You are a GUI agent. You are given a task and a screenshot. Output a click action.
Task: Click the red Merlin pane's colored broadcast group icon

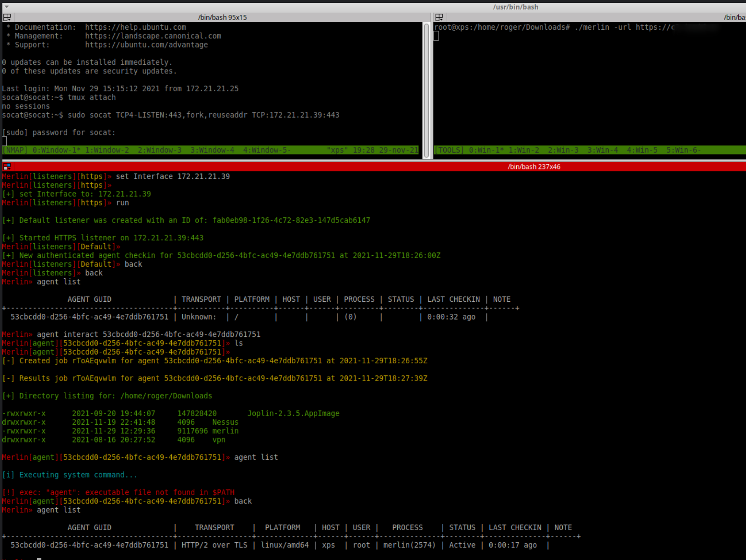pos(6,167)
